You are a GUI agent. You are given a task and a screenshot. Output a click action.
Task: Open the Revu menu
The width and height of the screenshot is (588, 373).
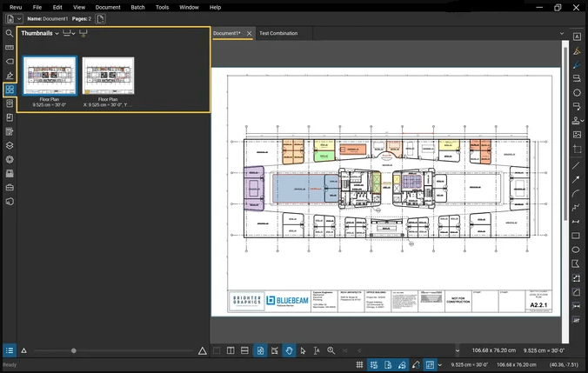[x=16, y=7]
